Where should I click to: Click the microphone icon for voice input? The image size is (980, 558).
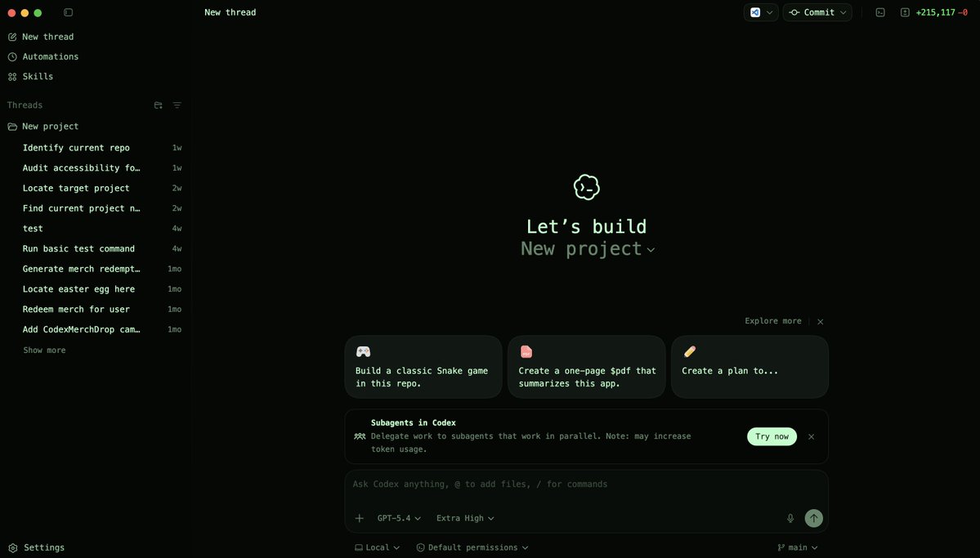pyautogui.click(x=790, y=518)
